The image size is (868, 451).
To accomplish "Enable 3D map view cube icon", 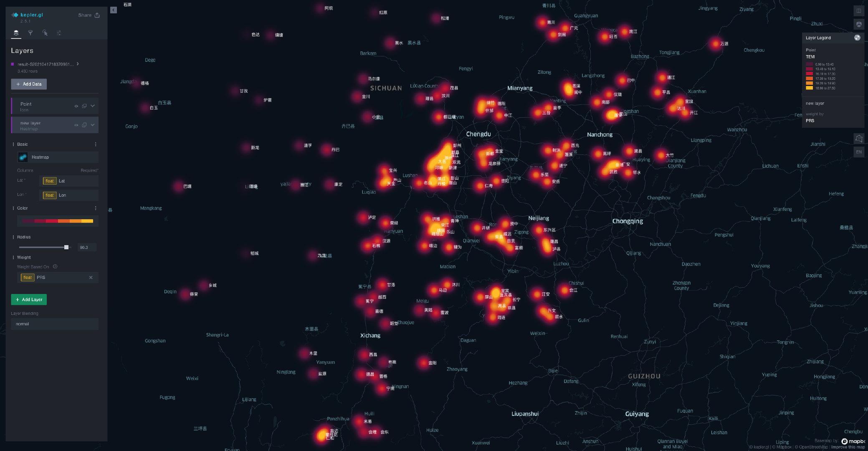I will coord(858,24).
